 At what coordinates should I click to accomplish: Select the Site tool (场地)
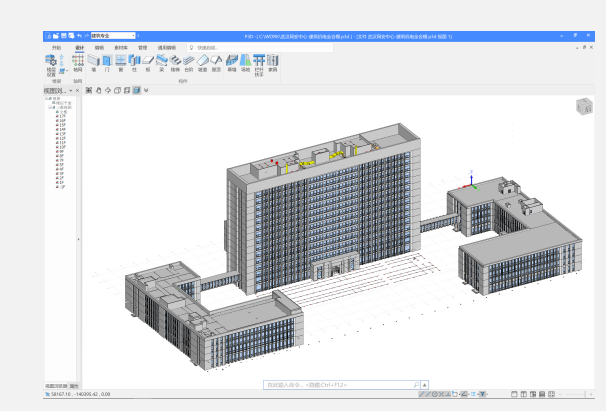click(x=245, y=63)
